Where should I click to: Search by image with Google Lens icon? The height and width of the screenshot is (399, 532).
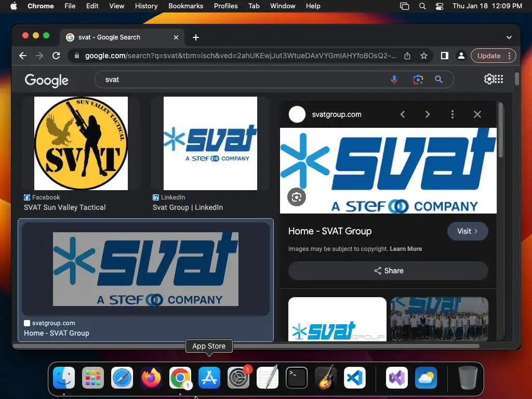418,79
